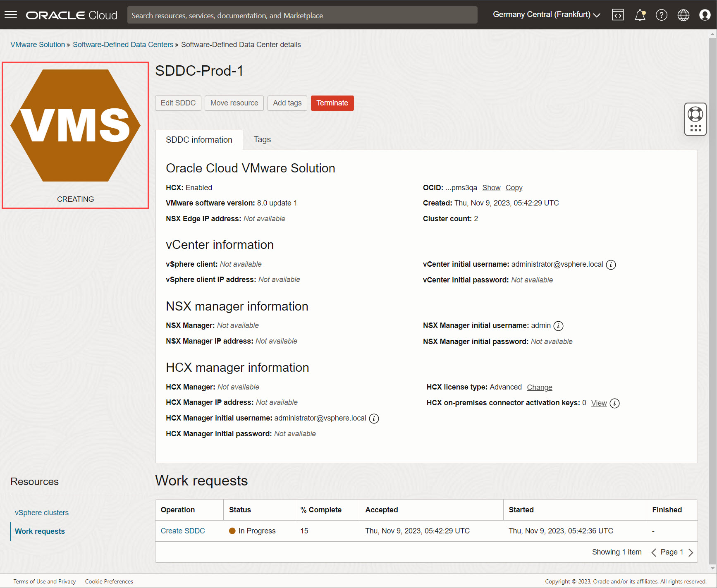This screenshot has width=717, height=588.
Task: Open Cookie Preferences
Action: tap(109, 581)
